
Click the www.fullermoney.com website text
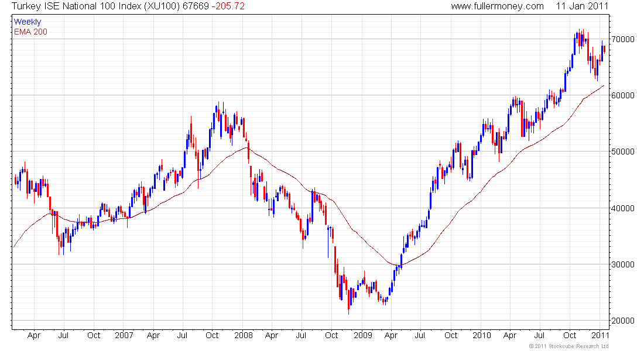click(497, 6)
